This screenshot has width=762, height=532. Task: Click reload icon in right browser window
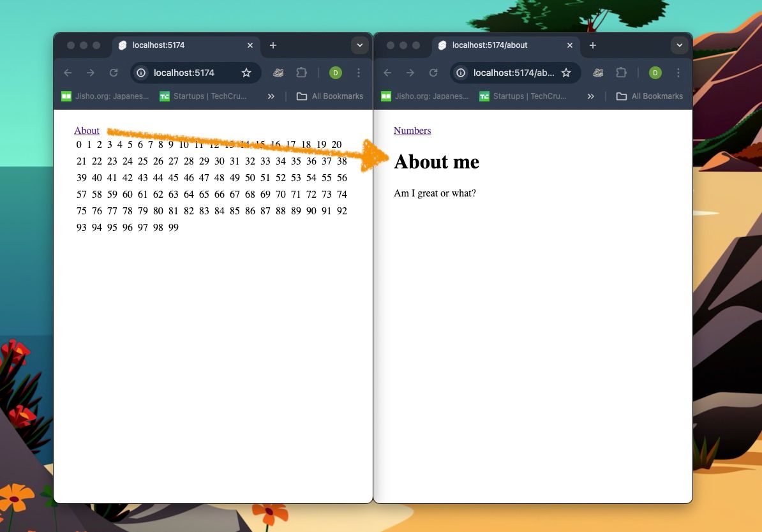coord(433,73)
